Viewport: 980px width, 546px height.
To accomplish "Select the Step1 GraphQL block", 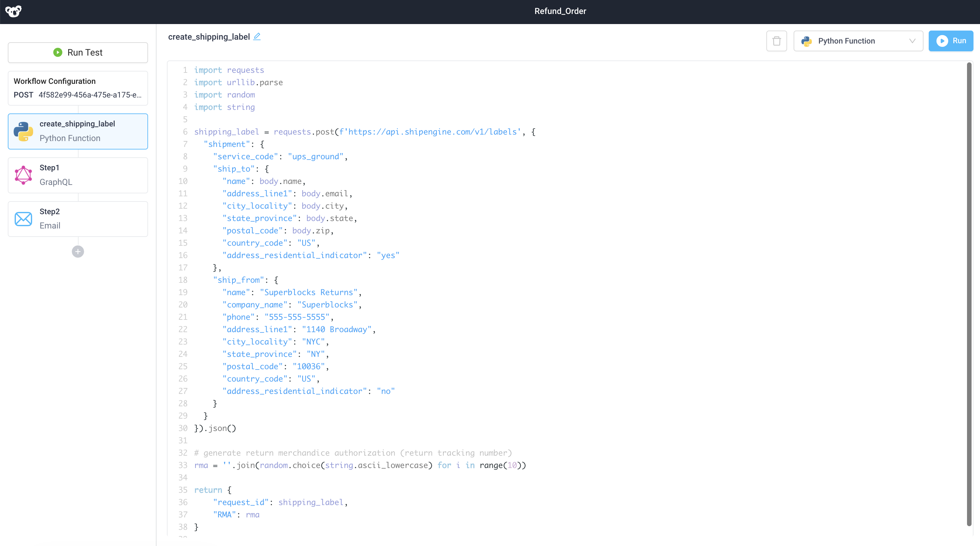I will (x=78, y=175).
